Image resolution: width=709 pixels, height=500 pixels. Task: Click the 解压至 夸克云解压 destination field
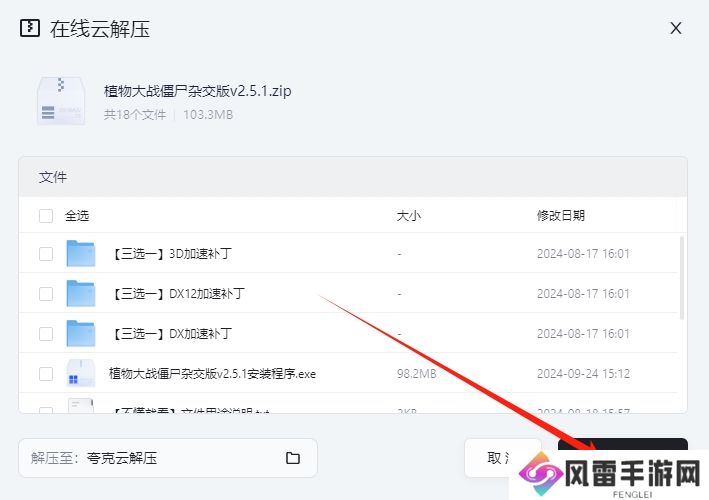150,458
